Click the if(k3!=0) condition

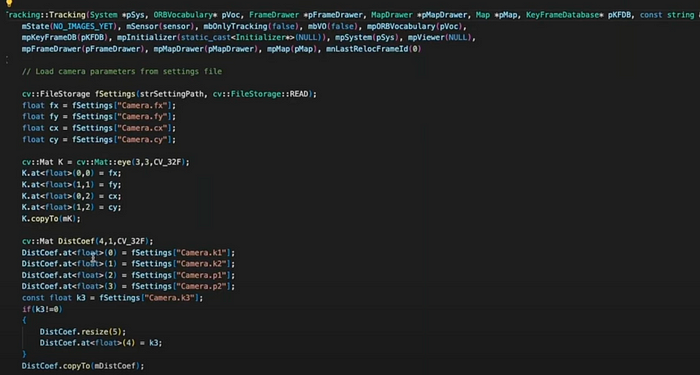pyautogui.click(x=42, y=309)
